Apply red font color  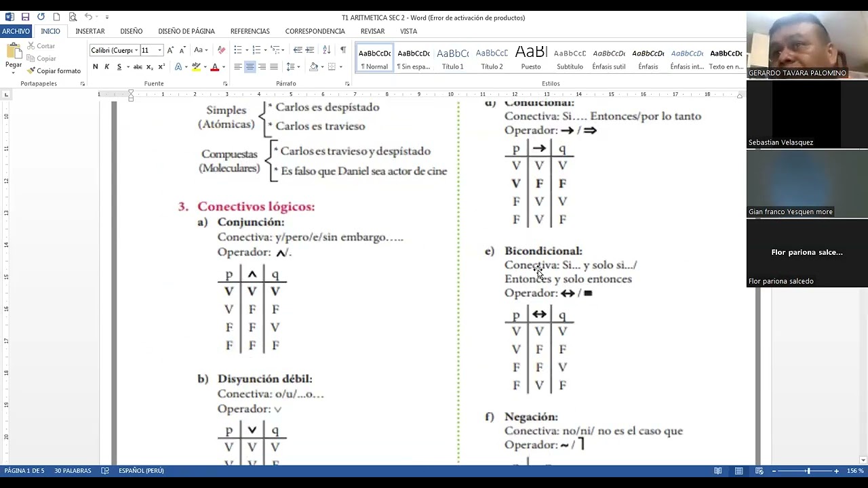click(214, 66)
